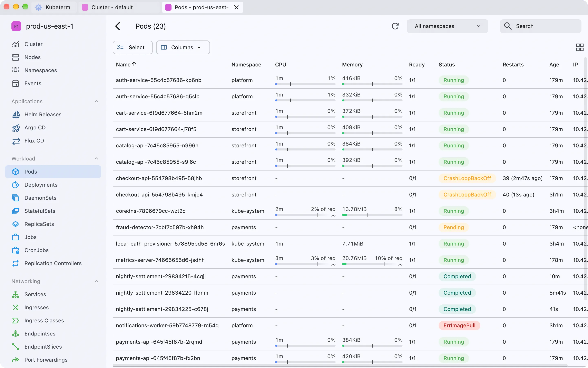Click the Flux CD arrows icon
The height and width of the screenshot is (368, 588).
16,141
